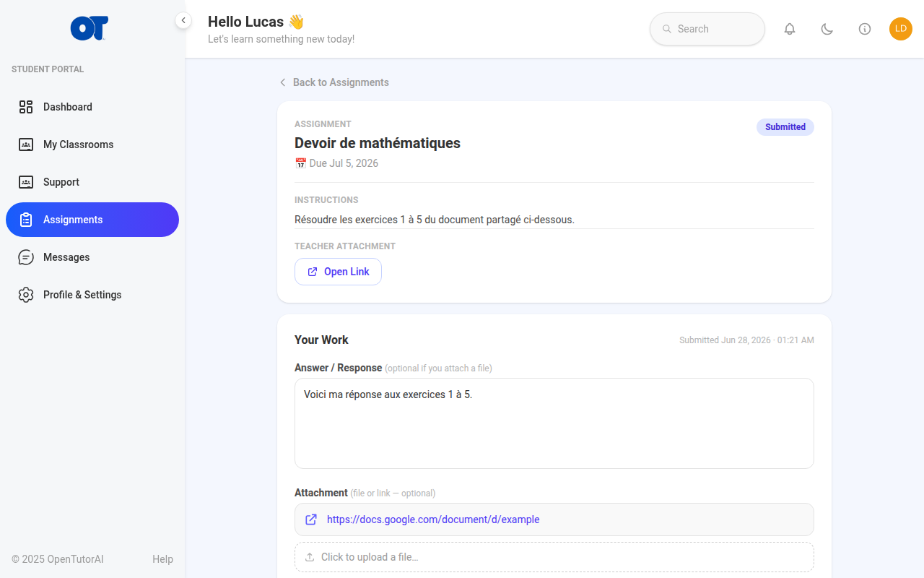
Task: Open Profile & Settings
Action: point(92,295)
